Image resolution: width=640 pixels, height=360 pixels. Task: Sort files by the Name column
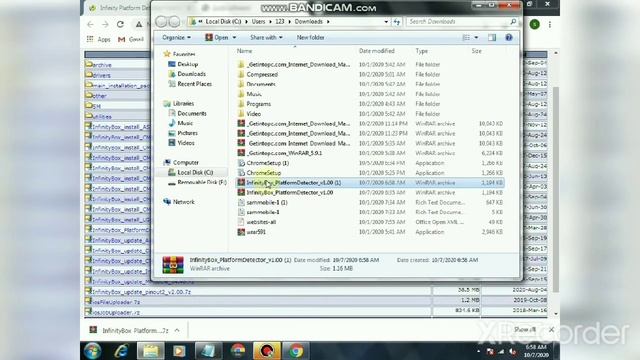tap(244, 51)
